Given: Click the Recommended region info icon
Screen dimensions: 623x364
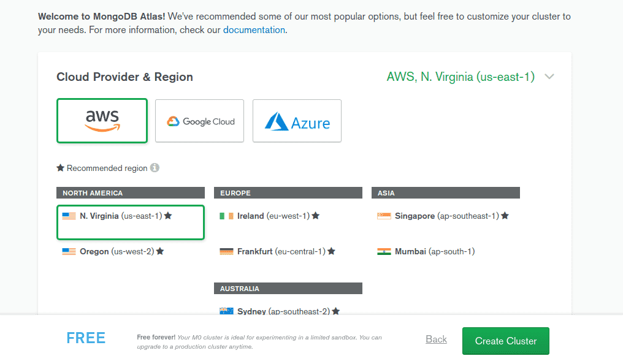Looking at the screenshot, I should [x=155, y=168].
